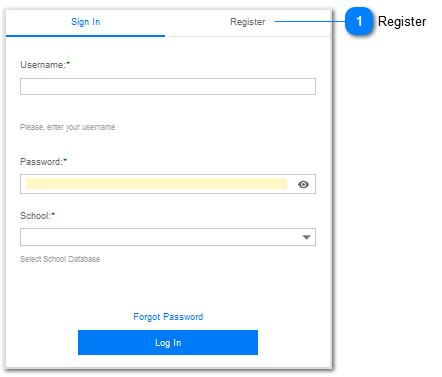Image resolution: width=442 pixels, height=377 pixels.
Task: Open the School dropdown arrow
Action: pyautogui.click(x=306, y=237)
